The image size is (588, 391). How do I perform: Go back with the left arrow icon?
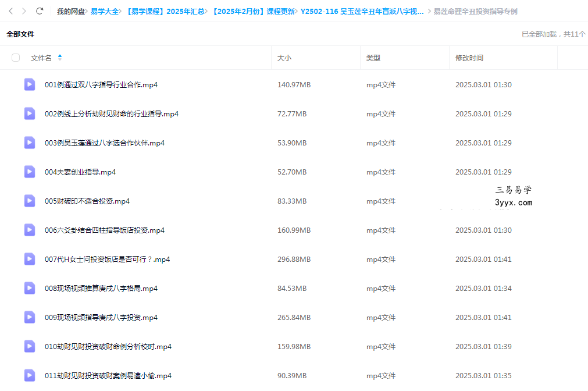click(11, 11)
